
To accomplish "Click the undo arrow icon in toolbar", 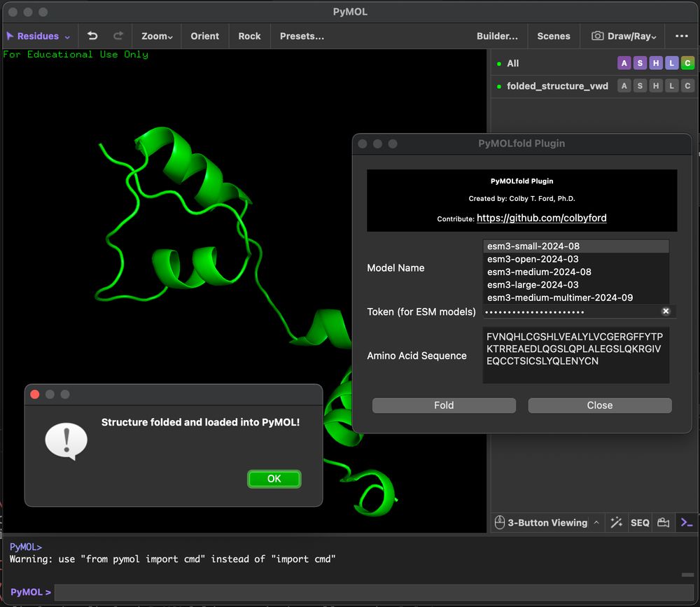I will (92, 36).
